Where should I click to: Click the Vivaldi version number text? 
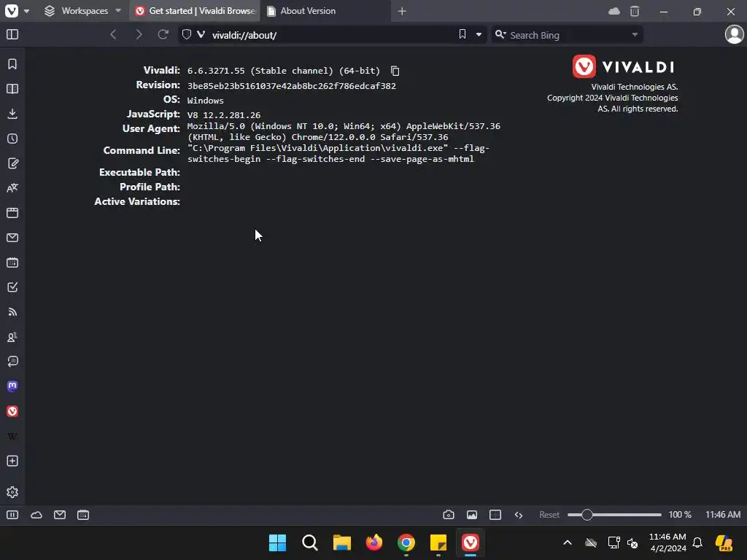click(284, 71)
